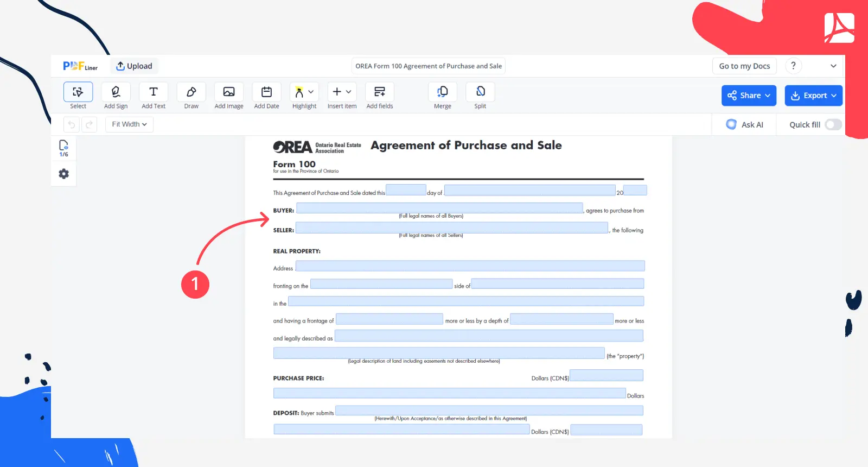The image size is (868, 467).
Task: Click the 'legally described as' field
Action: coord(489,336)
